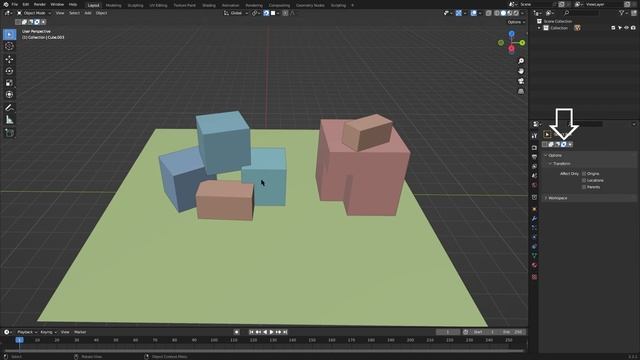This screenshot has height=360, width=640.
Task: Open the timeline Keying dropdown
Action: (x=48, y=332)
